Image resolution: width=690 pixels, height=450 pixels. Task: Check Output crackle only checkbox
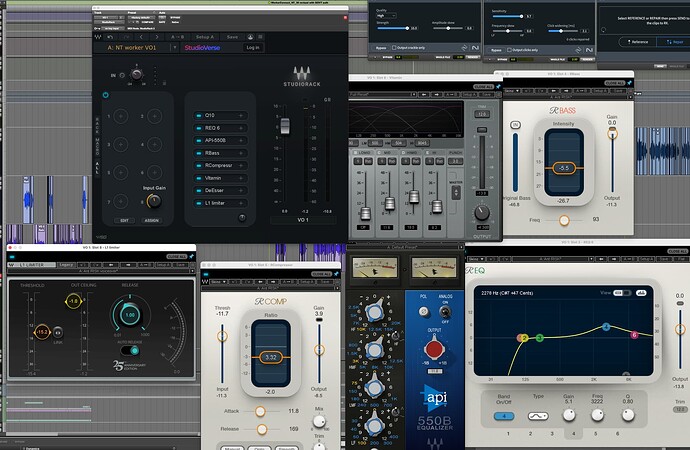394,48
